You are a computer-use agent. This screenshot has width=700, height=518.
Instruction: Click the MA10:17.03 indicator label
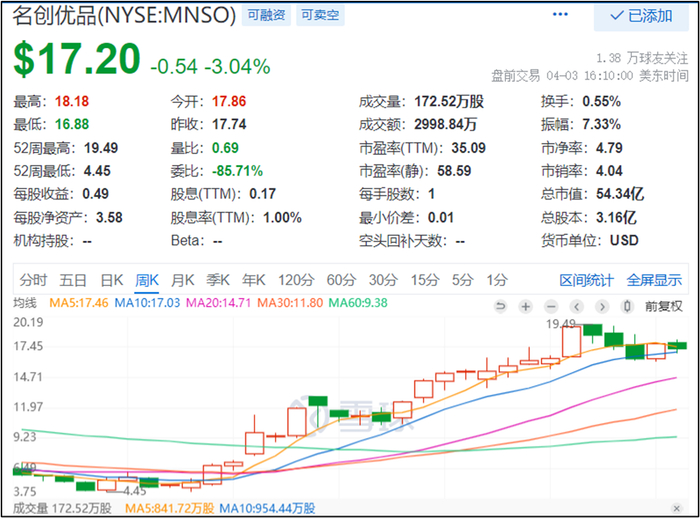point(147,303)
